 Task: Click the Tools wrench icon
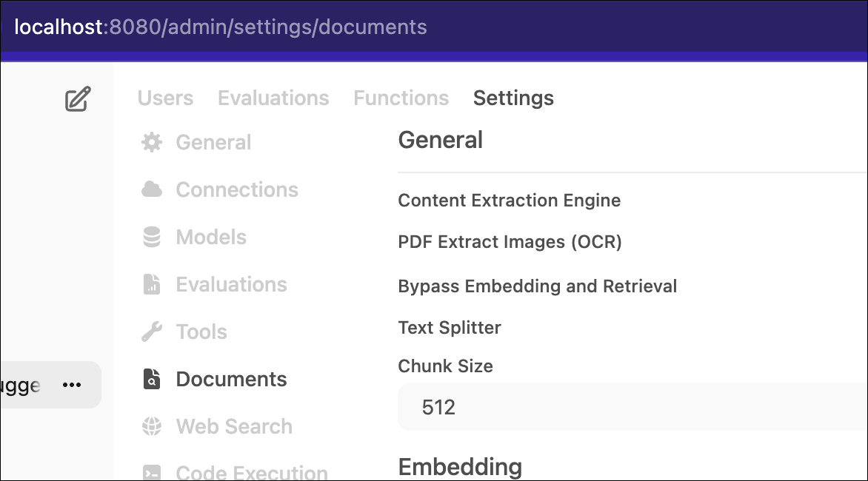[152, 332]
